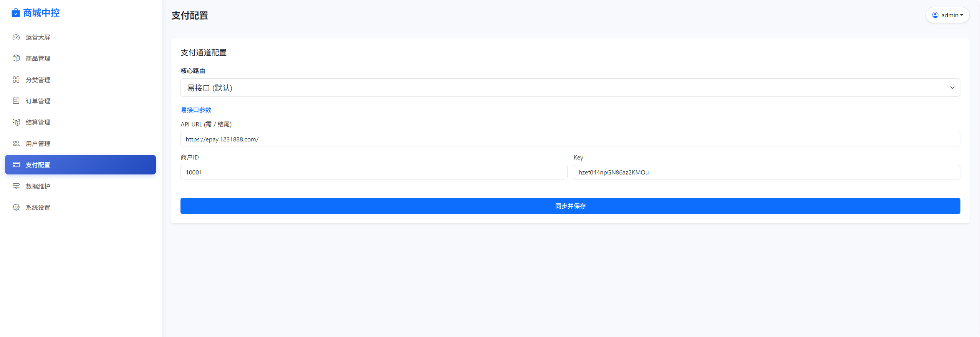Image resolution: width=980 pixels, height=337 pixels.
Task: Click the 核心路由 label
Action: tap(193, 71)
